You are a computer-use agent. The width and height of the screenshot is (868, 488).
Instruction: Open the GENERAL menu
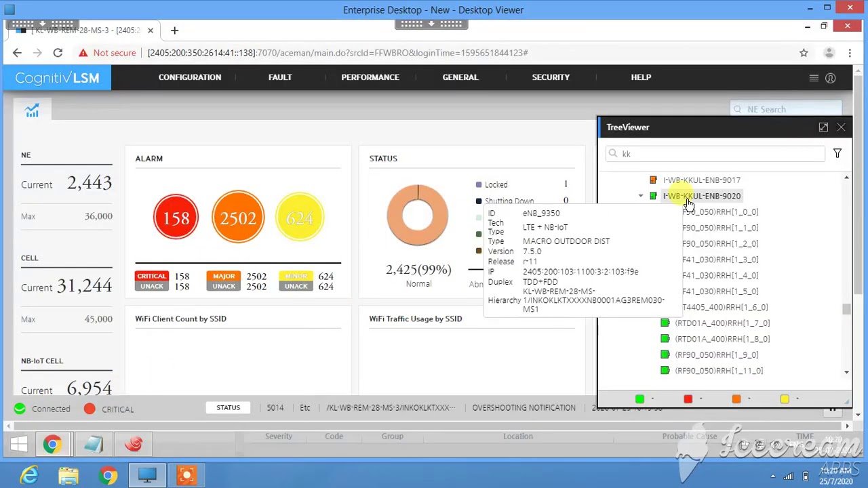460,77
